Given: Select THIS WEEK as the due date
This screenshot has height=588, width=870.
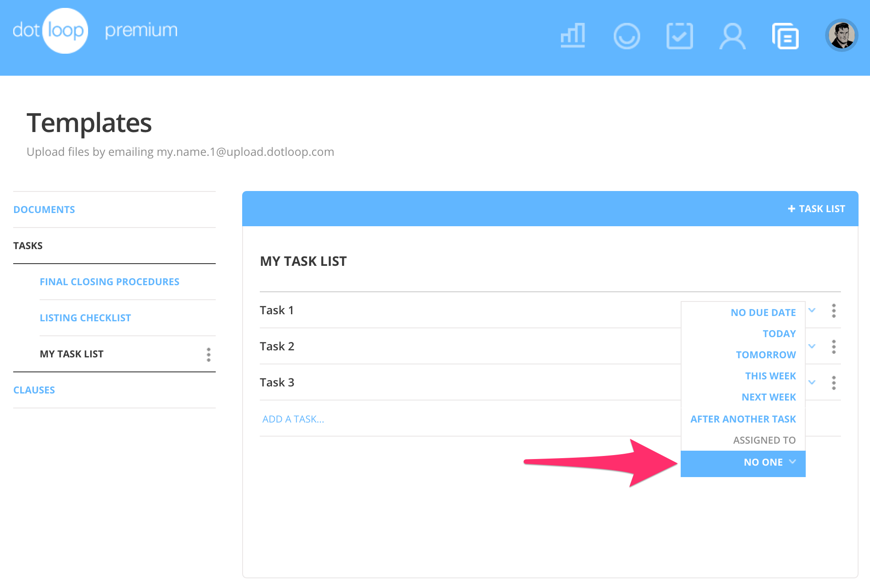Looking at the screenshot, I should coord(770,375).
